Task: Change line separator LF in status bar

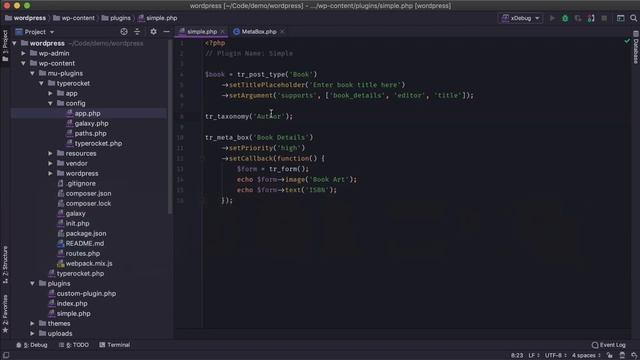Action: (534, 356)
